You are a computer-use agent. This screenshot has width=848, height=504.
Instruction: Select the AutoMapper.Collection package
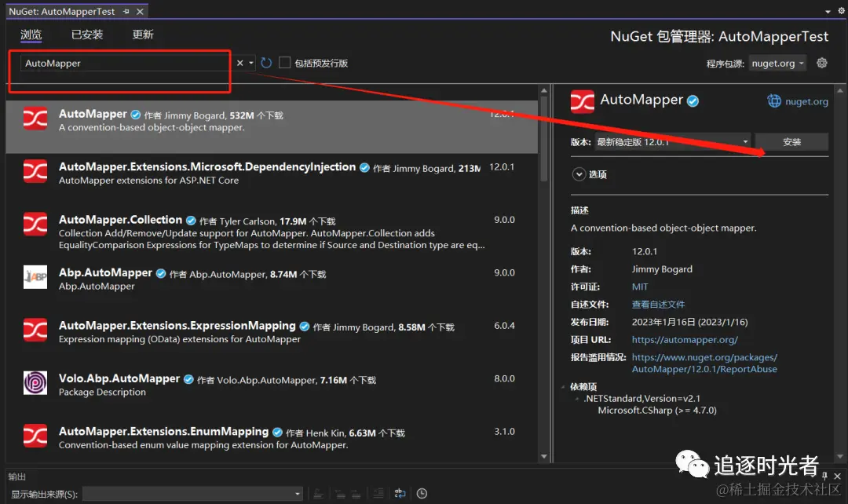(272, 232)
